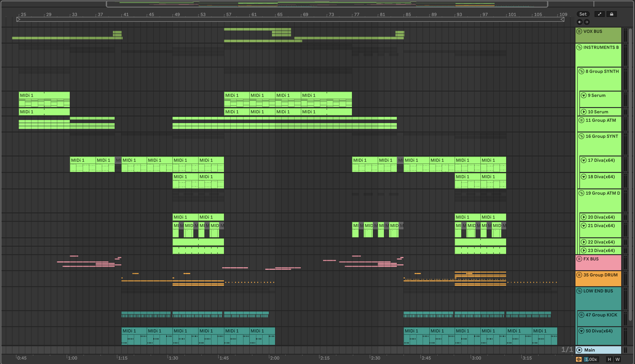
Task: Click the 1/1 grid size indicator
Action: point(567,350)
